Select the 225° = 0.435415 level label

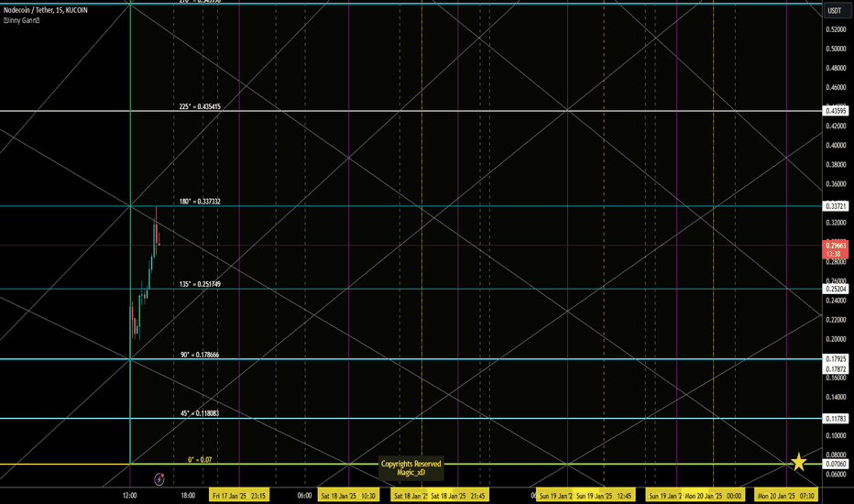[200, 107]
